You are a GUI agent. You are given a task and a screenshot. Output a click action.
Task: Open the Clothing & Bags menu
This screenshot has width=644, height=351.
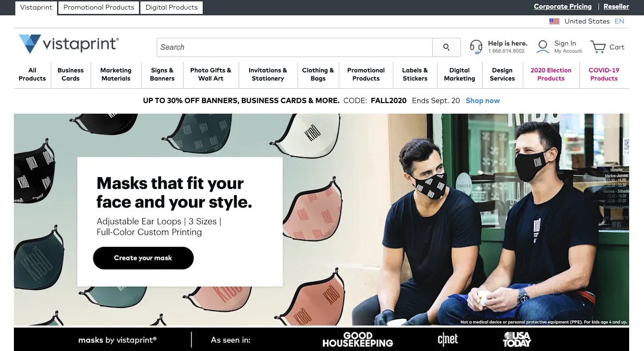click(318, 74)
